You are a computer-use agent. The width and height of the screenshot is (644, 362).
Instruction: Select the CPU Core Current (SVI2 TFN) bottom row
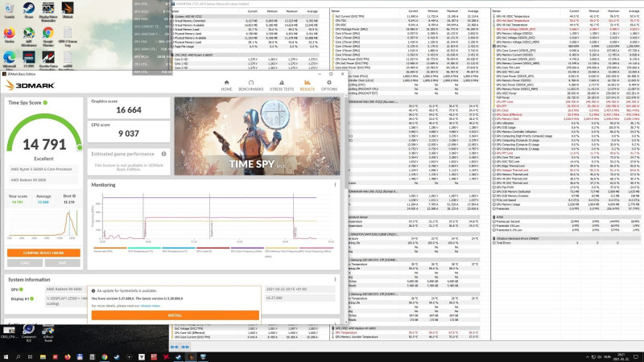point(245,337)
